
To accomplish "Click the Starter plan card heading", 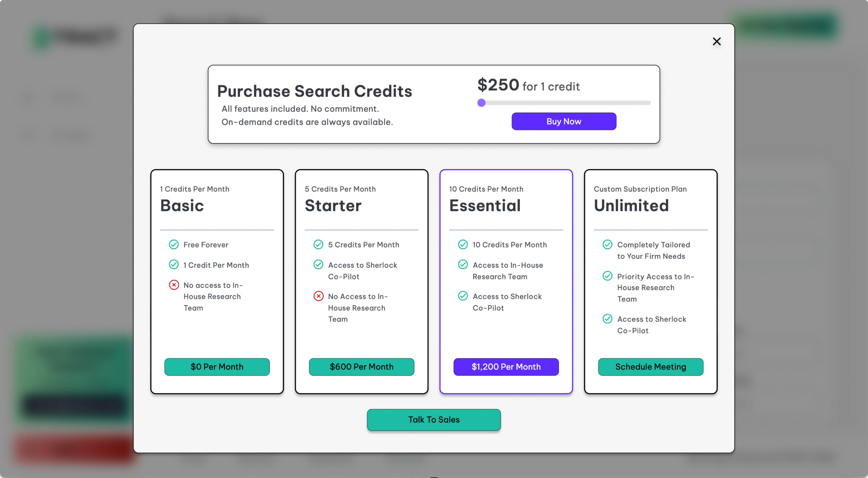I will (x=333, y=205).
